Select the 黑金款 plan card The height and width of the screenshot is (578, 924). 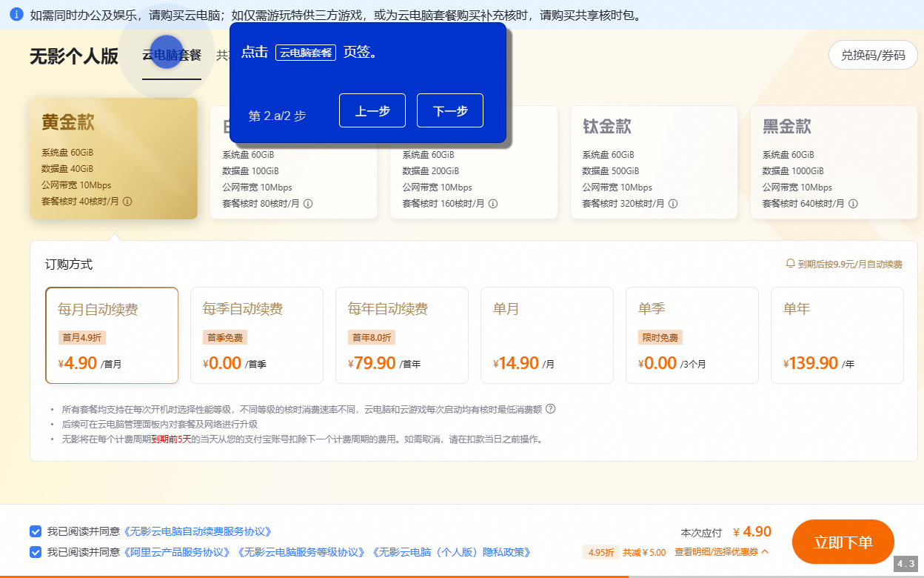tap(834, 162)
